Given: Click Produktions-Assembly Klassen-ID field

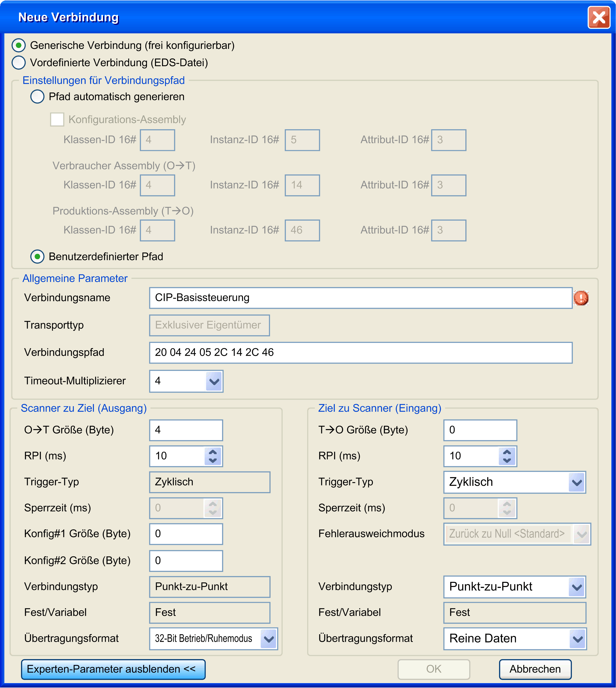Looking at the screenshot, I should click(158, 230).
